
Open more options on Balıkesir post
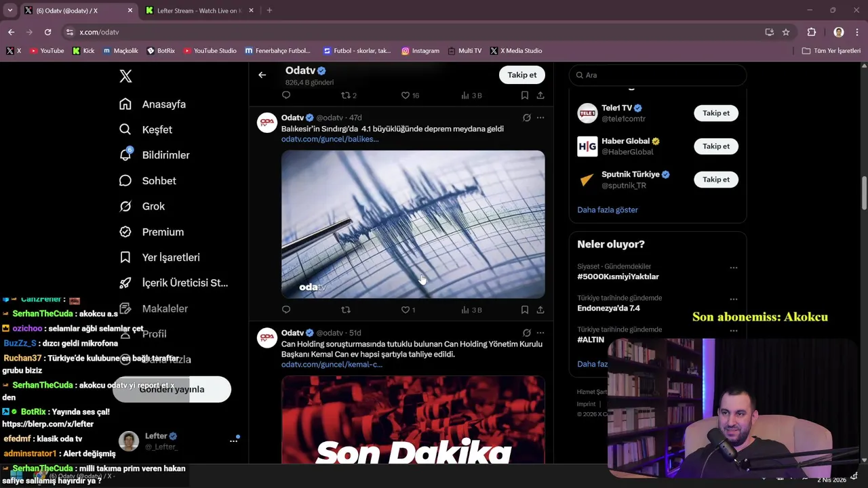[x=540, y=118]
